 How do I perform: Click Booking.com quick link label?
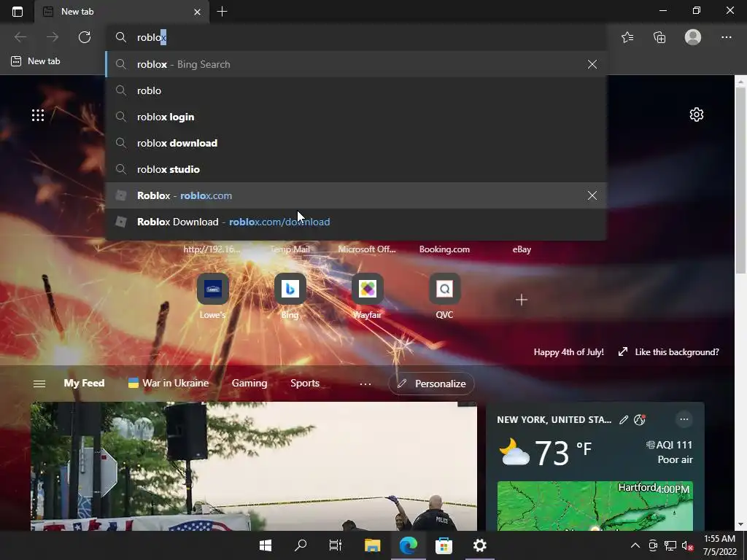pos(444,249)
